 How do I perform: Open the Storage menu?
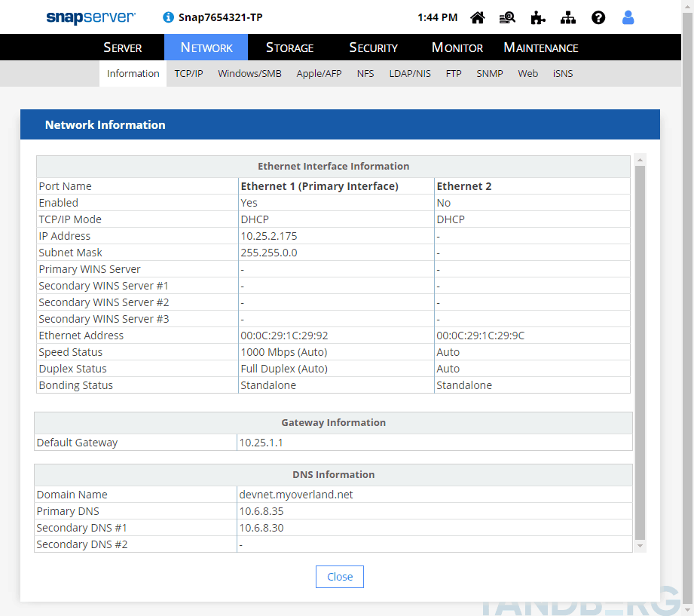[x=289, y=48]
